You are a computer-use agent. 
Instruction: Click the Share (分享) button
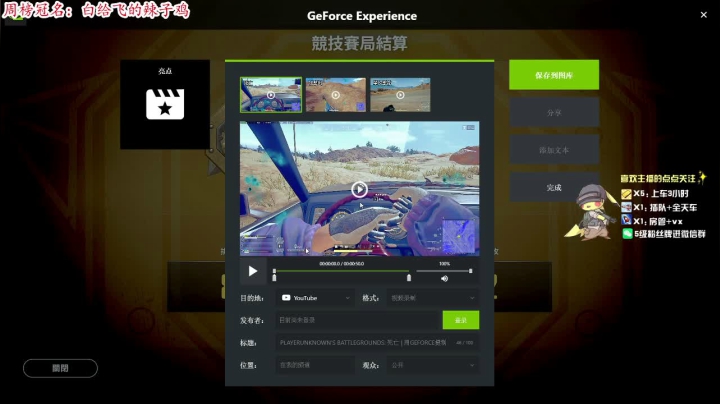pos(554,112)
